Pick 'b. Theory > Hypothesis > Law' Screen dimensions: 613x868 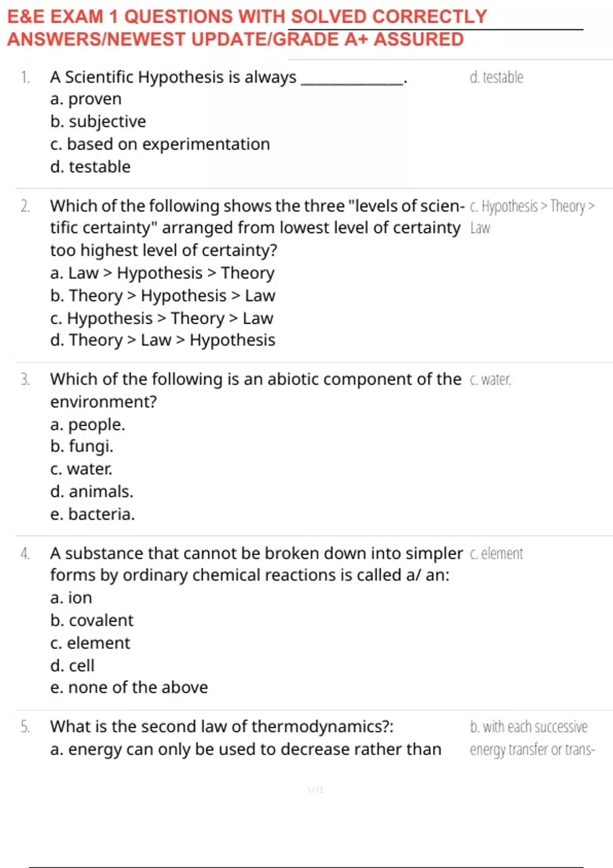click(162, 296)
